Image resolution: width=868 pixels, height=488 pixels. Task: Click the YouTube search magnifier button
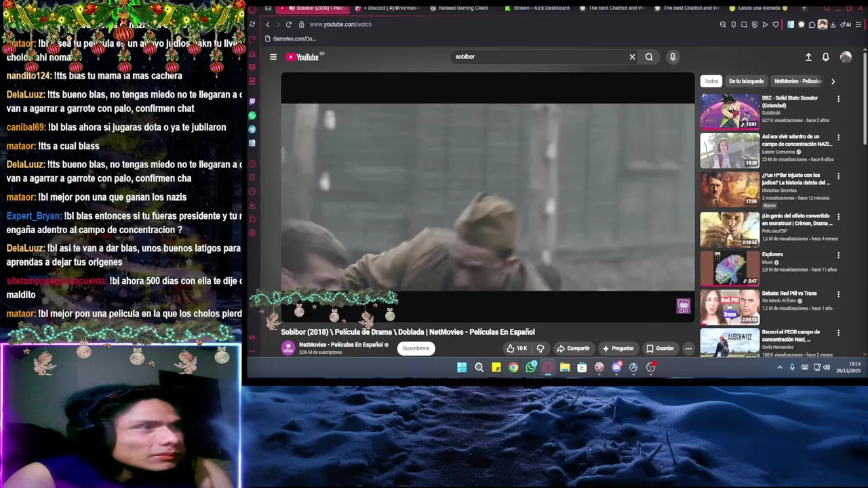pos(649,57)
